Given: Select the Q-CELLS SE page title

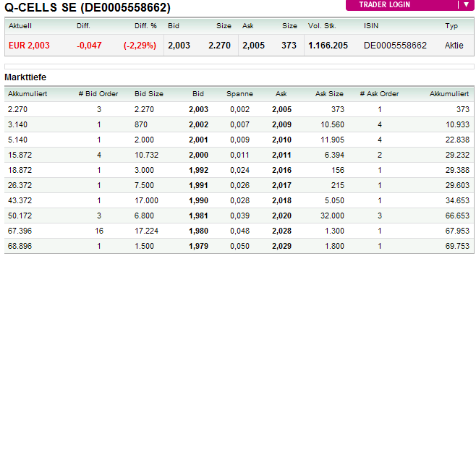Looking at the screenshot, I should pyautogui.click(x=88, y=7).
